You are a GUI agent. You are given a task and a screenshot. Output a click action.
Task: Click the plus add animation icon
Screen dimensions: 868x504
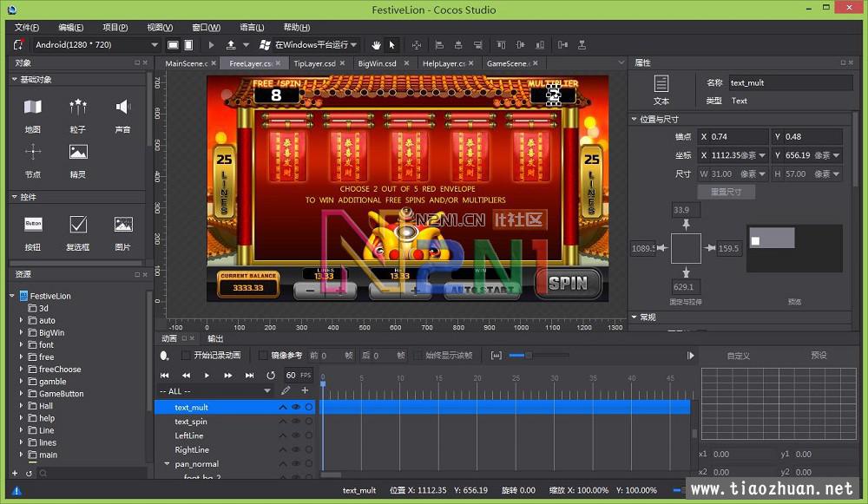305,390
